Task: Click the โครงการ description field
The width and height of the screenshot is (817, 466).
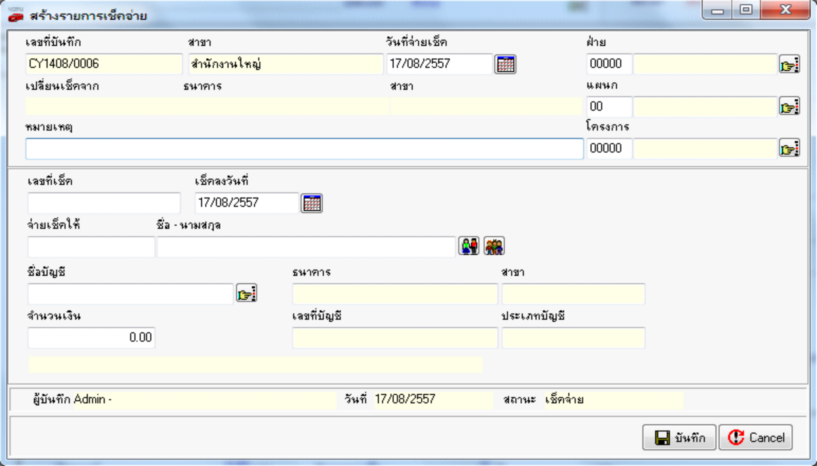Action: click(705, 149)
